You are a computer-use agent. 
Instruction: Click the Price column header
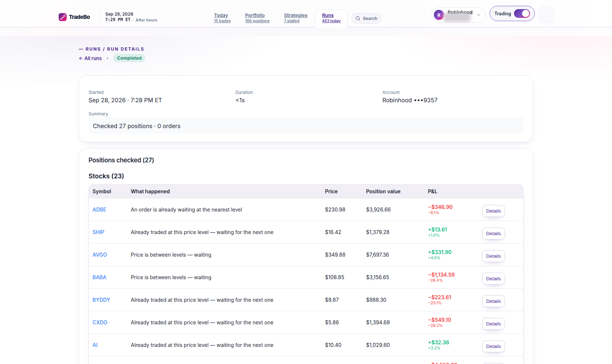coord(331,191)
